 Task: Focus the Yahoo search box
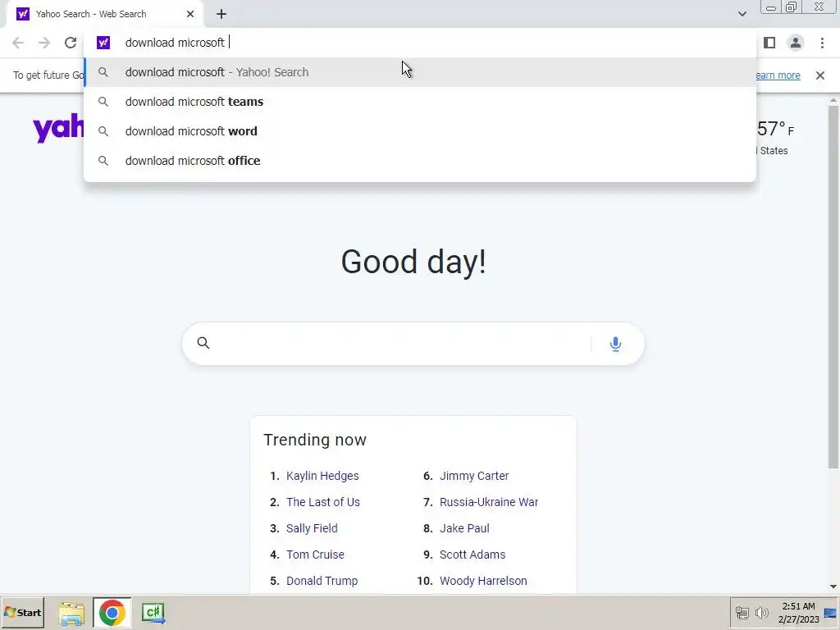click(413, 344)
